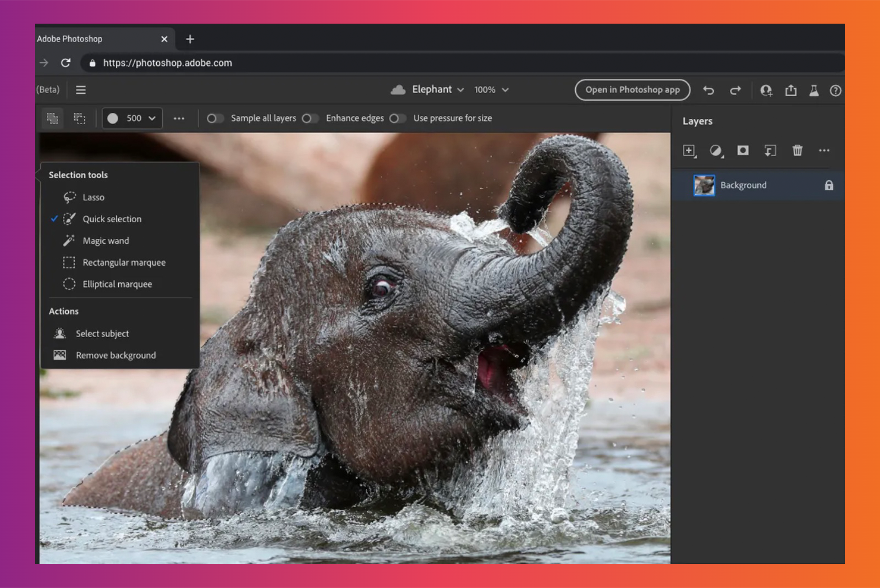This screenshot has width=880, height=588.
Task: Click the Remove background action
Action: 116,355
